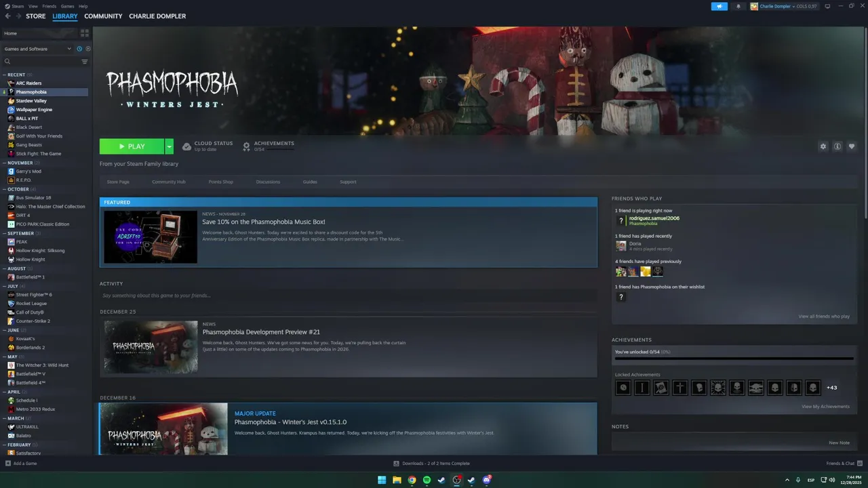Open the Points Shop link
Screen dimensions: 868x488
pos(220,182)
